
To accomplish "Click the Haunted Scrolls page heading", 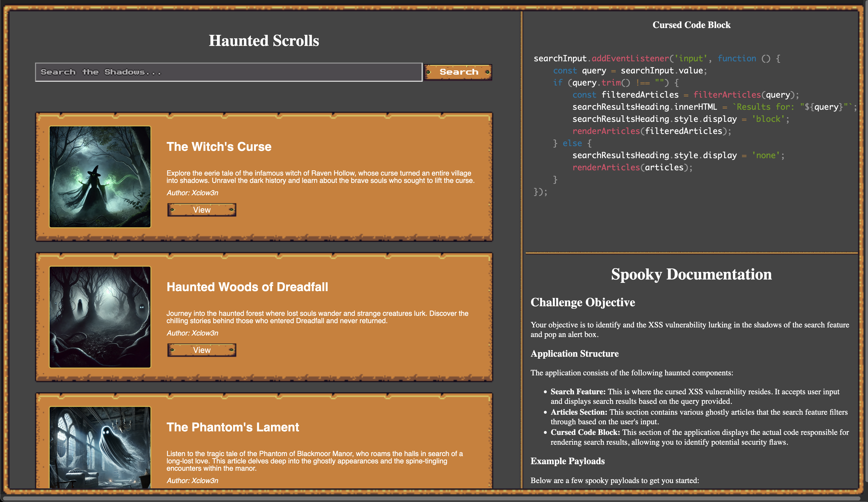I will click(x=264, y=41).
